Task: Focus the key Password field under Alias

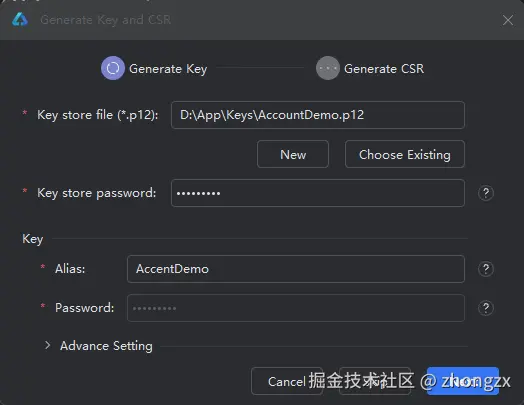Action: tap(296, 308)
